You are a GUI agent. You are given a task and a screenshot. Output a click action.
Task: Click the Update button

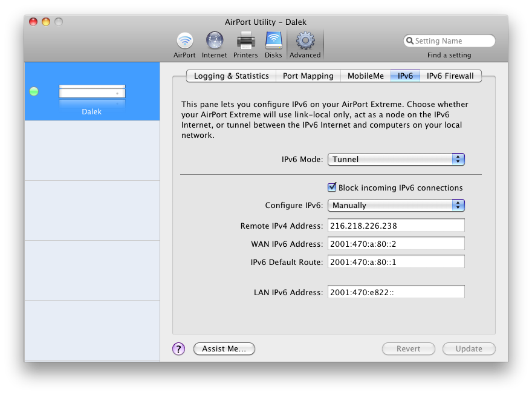point(469,349)
